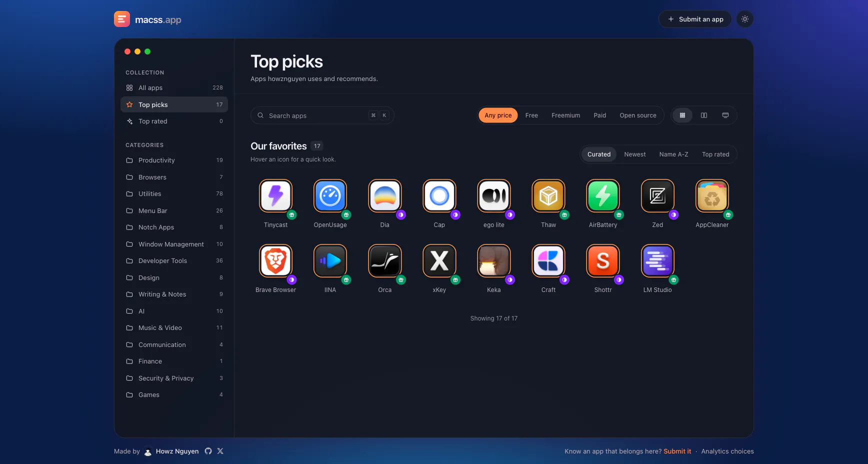Viewport: 868px width, 464px height.
Task: Open the Browsers category
Action: 174,177
